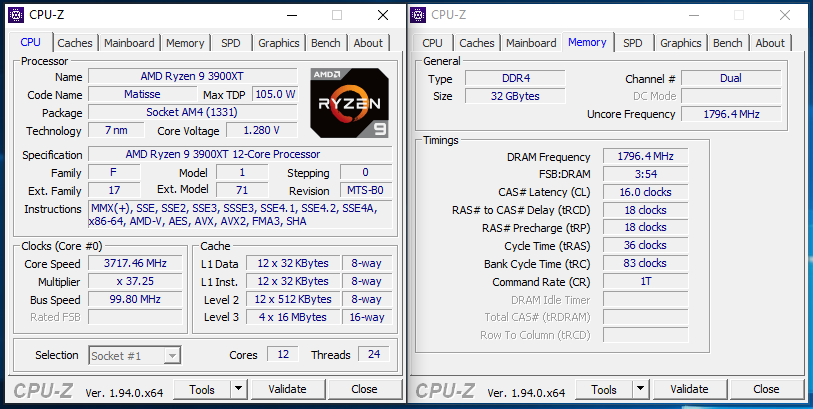813x409 pixels.
Task: Click the Technology value 7 nm
Action: [x=116, y=130]
